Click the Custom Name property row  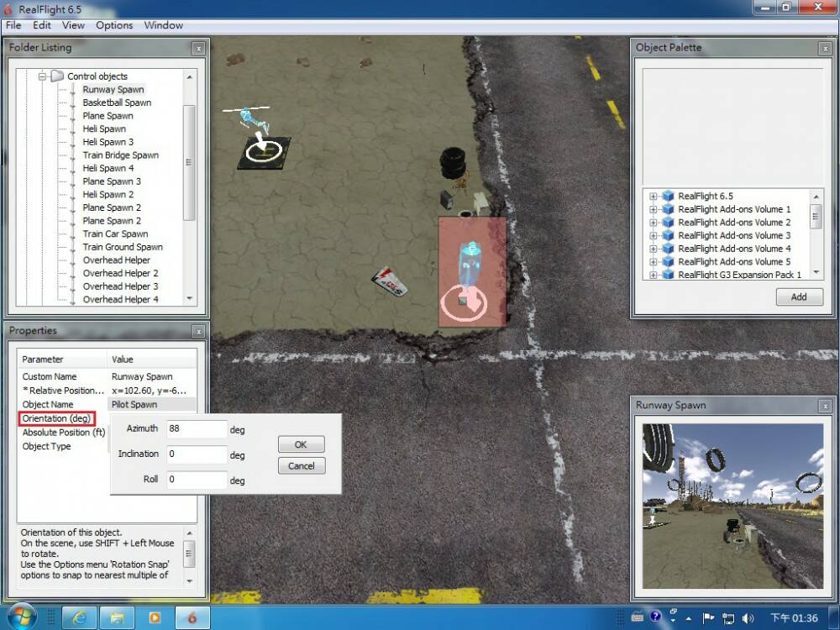107,376
